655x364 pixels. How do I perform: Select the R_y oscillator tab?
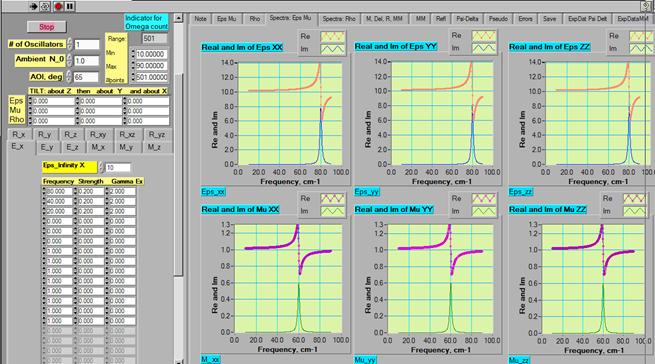44,135
